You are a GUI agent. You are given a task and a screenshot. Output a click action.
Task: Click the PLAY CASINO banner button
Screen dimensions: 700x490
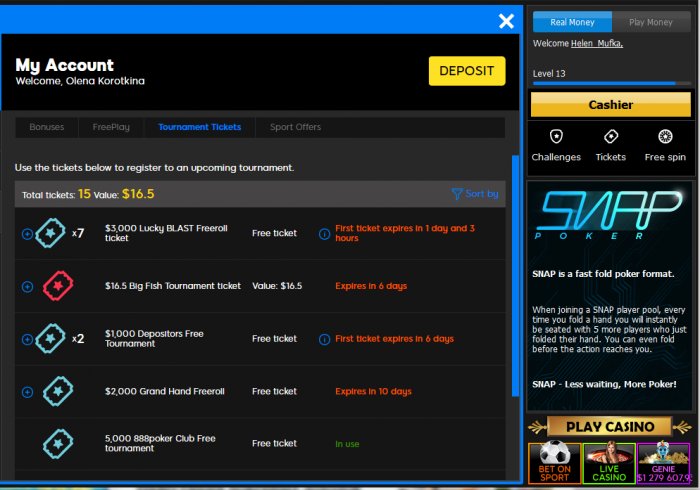(x=610, y=427)
